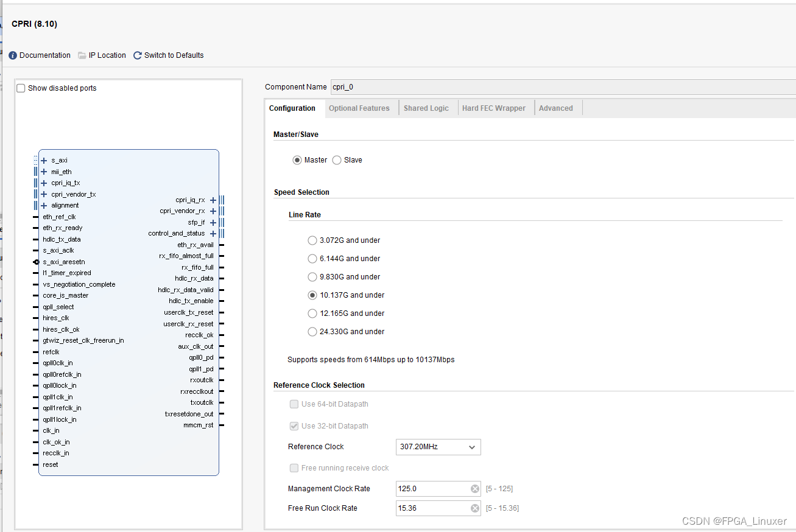Select the hdlc_tx_enable output port label

(x=191, y=301)
